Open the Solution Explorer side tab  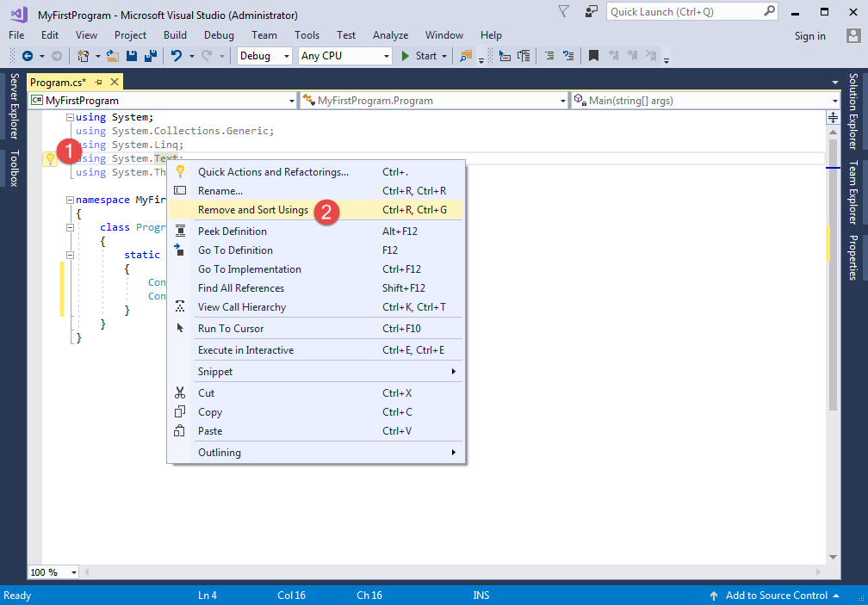pos(853,111)
